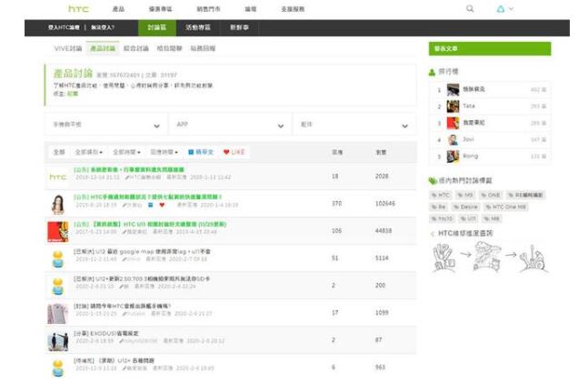Click the two-people avatar on EXODUS1 thread
588x384 pixels.
[x=58, y=341]
